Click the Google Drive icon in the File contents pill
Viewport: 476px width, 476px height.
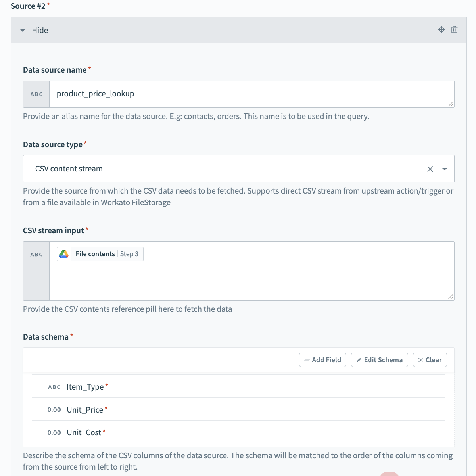64,254
